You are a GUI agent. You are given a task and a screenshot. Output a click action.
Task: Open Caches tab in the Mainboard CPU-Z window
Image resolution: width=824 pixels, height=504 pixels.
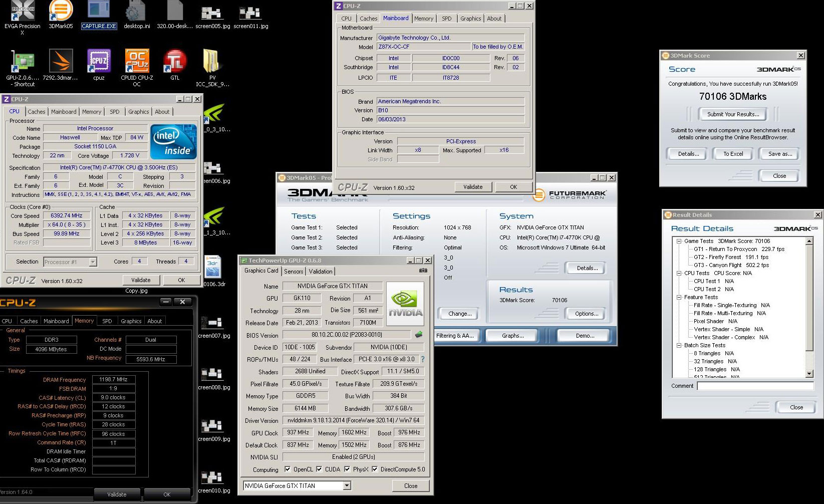[368, 19]
